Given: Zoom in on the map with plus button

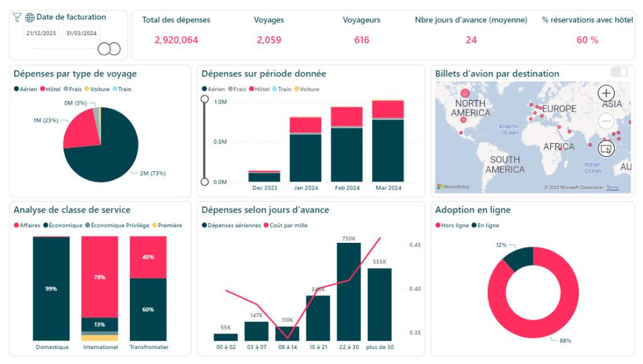Looking at the screenshot, I should click(x=606, y=94).
